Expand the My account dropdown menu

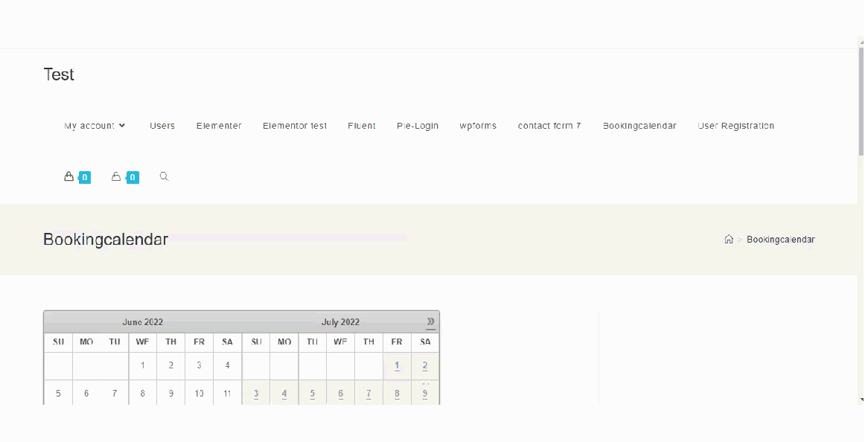tap(95, 126)
